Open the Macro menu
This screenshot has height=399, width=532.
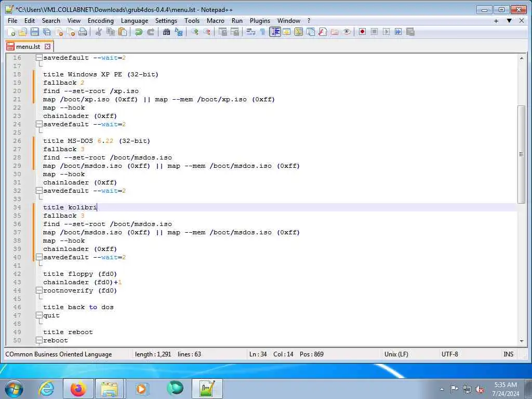[x=216, y=21]
